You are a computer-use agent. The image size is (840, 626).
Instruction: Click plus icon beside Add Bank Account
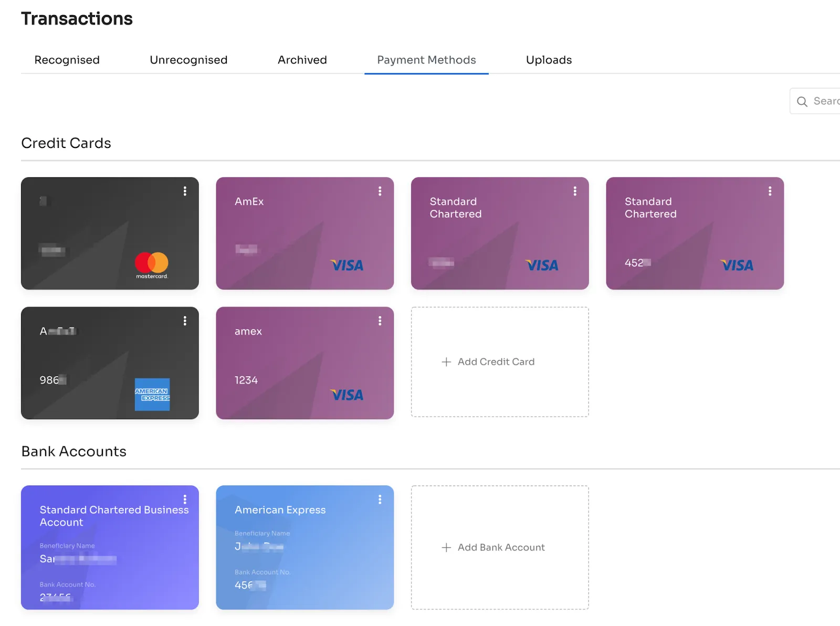446,548
